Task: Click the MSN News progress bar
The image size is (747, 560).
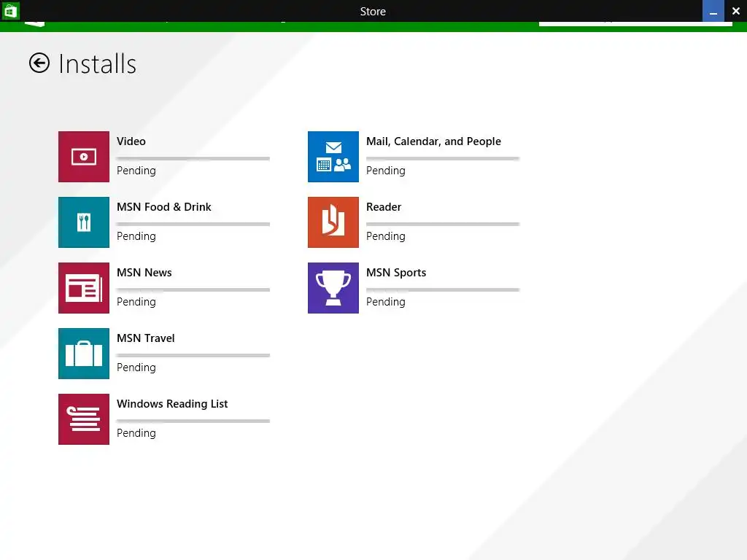Action: tap(193, 289)
